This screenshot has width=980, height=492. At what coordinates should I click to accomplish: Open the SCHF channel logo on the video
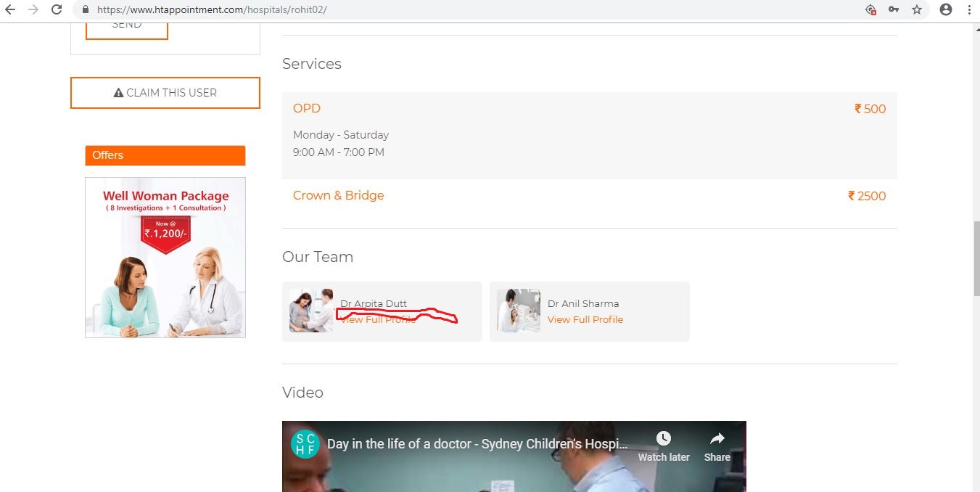[x=305, y=444]
